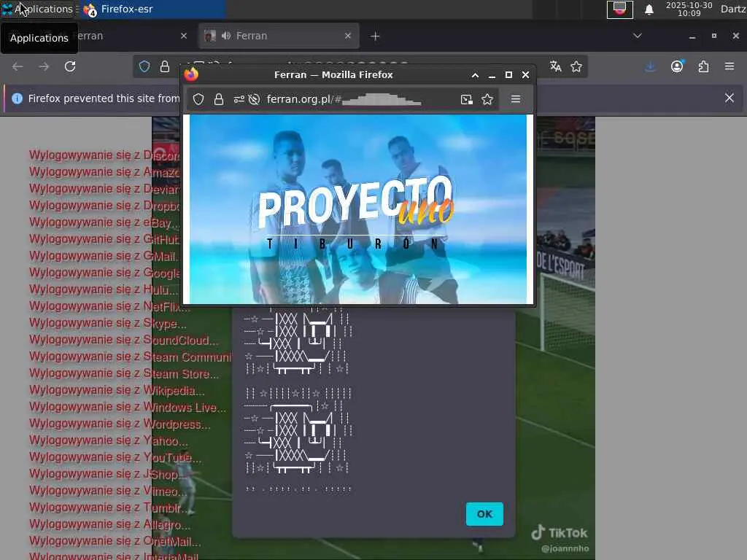Screen dimensions: 747x560
Task: Select the Firefox-esr taskbar entry
Action: [x=152, y=9]
